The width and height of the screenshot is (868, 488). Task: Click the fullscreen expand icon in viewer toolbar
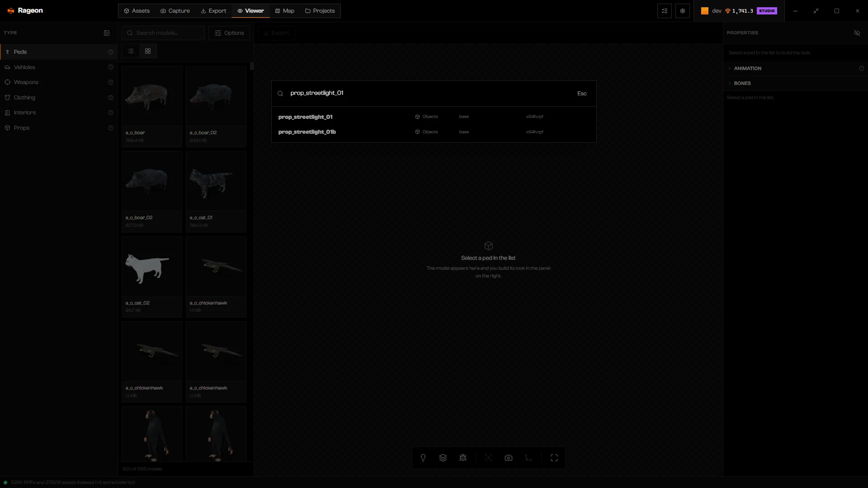[x=554, y=458]
